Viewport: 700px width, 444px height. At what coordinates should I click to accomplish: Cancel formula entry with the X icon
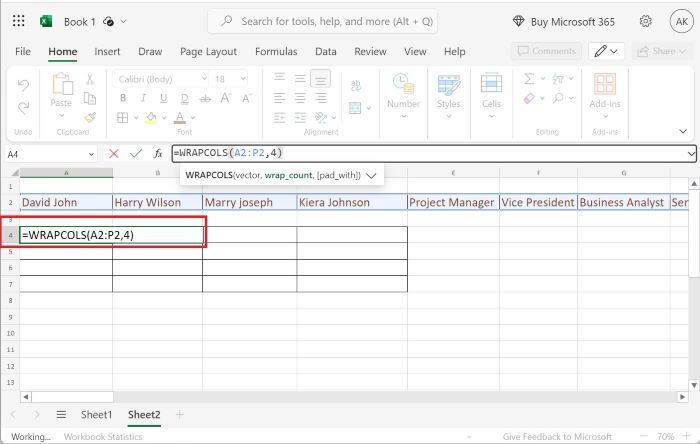(114, 154)
